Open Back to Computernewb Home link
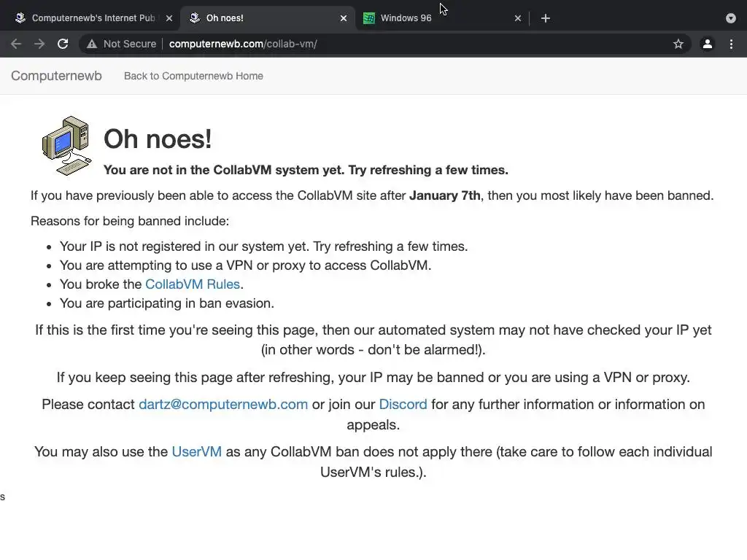 pyautogui.click(x=193, y=76)
